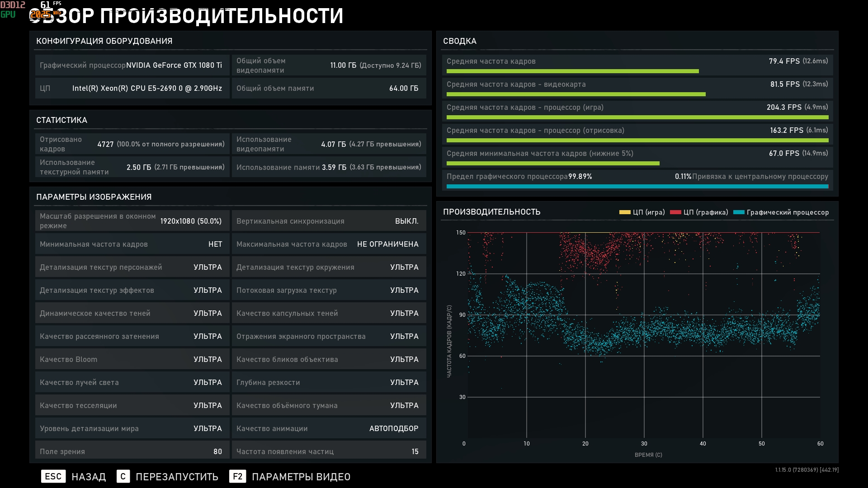Select the Минимальная частота кадров НЕТ row
Screen dimensions: 868x488
132,244
